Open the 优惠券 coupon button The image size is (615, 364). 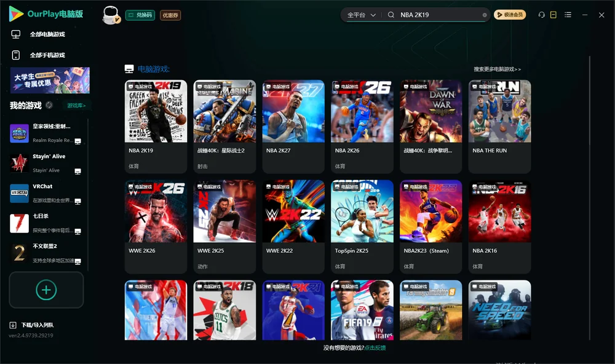click(170, 15)
